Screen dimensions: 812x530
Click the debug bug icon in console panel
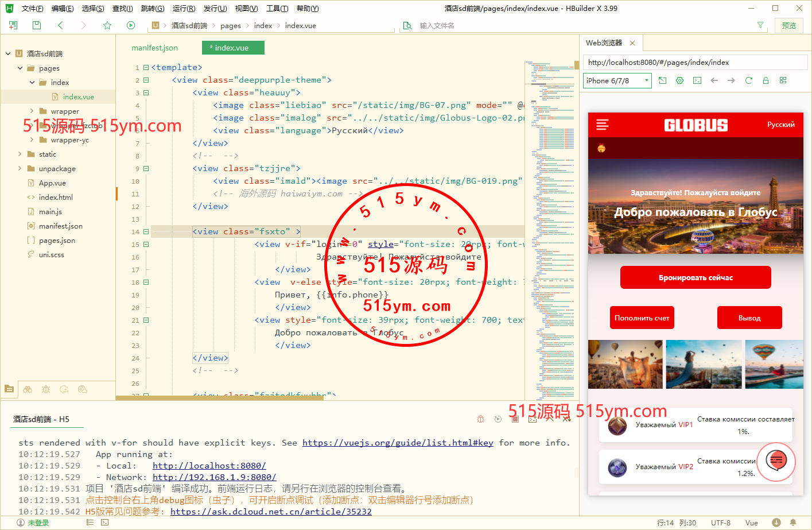tap(481, 419)
